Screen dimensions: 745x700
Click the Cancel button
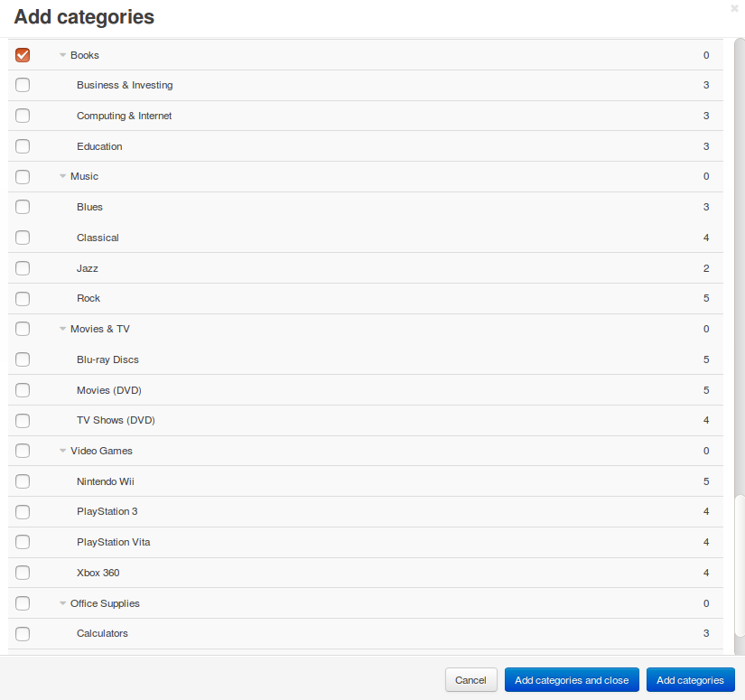470,680
